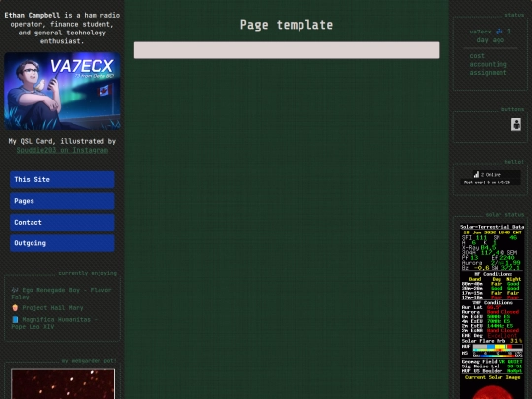The height and width of the screenshot is (399, 532).
Task: Click the empty light content box
Action: [x=287, y=50]
